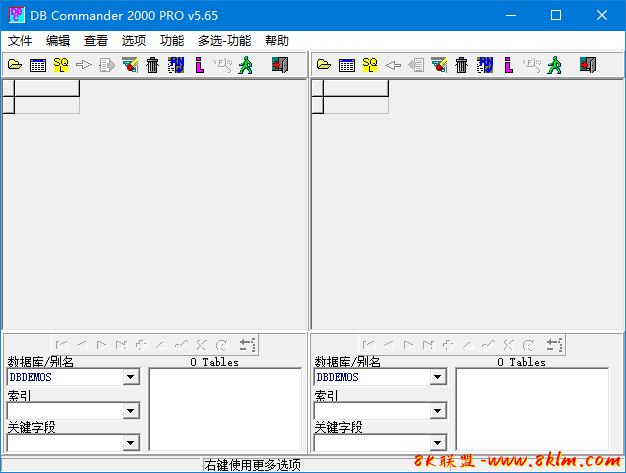Screen dimensions: 626x473
Task: Expand the right 关键字段 dropdown
Action: coord(438,442)
